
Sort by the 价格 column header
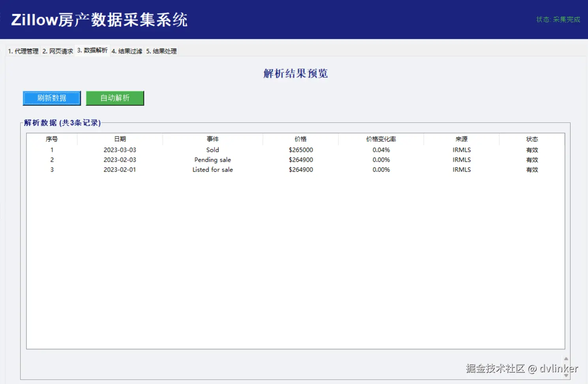301,139
